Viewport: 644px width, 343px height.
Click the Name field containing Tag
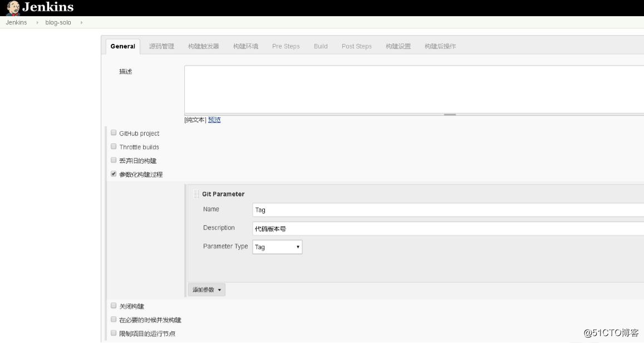[x=334, y=210]
